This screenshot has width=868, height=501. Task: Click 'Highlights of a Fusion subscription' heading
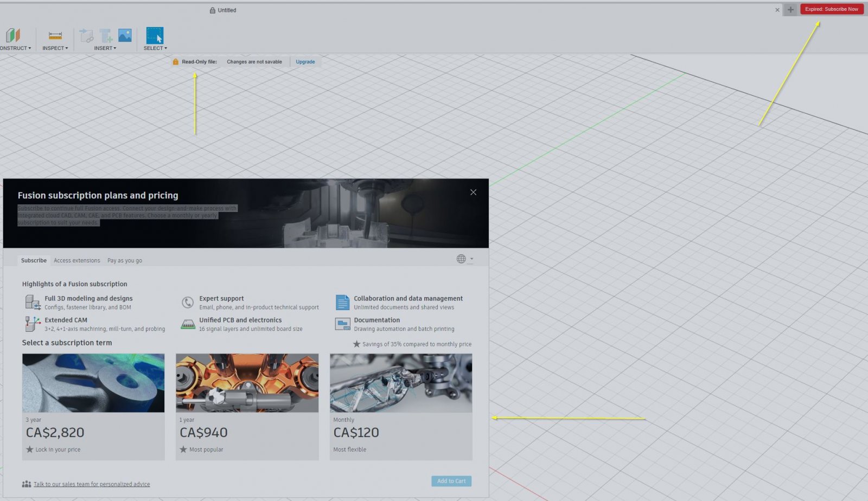pyautogui.click(x=74, y=284)
